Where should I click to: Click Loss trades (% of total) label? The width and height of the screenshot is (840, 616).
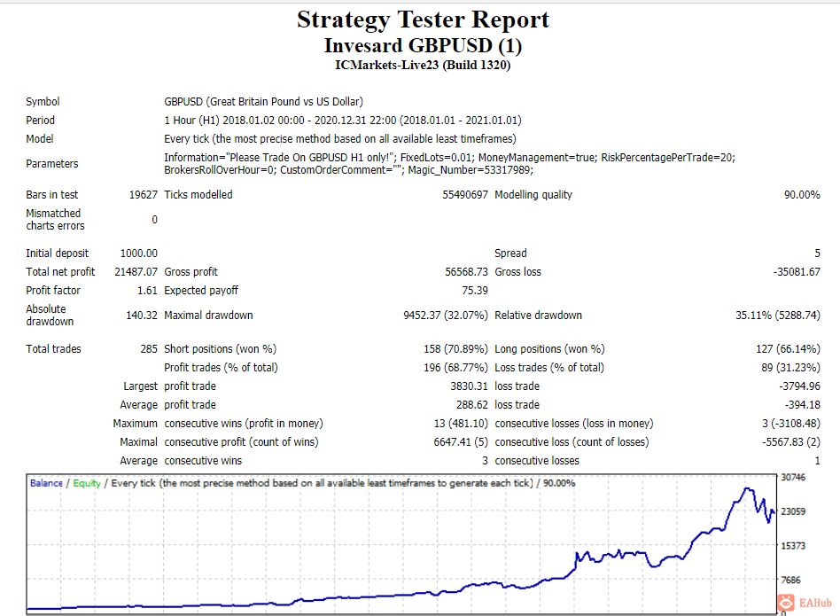pos(549,368)
